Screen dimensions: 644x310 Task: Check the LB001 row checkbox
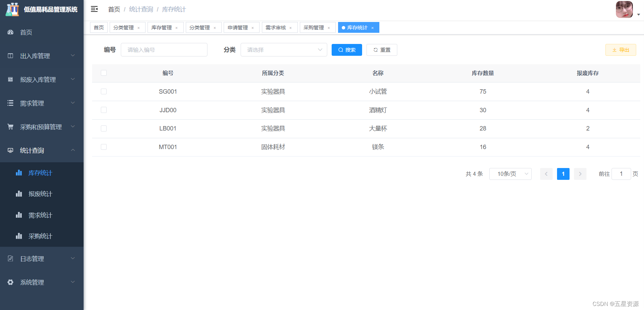[104, 128]
